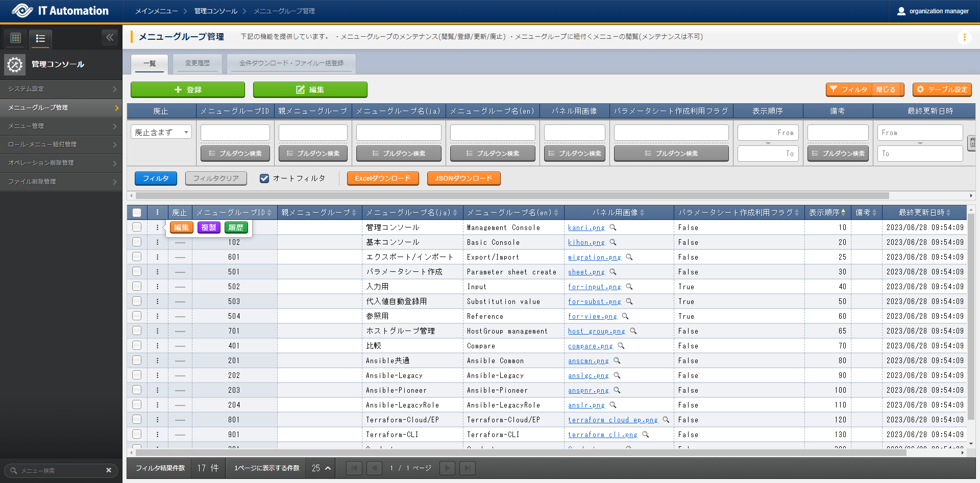The height and width of the screenshot is (483, 980).
Task: Clear the menu search box with X
Action: coord(109,470)
